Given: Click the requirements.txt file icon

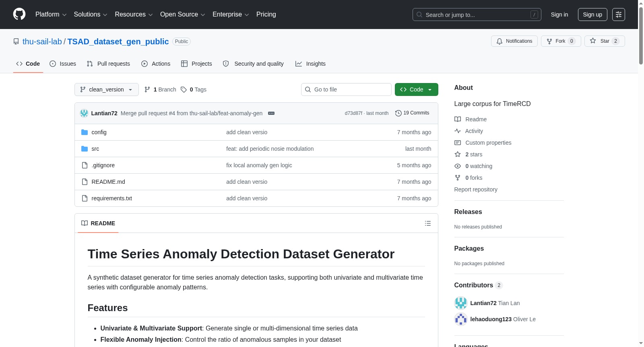Looking at the screenshot, I should click(x=85, y=198).
